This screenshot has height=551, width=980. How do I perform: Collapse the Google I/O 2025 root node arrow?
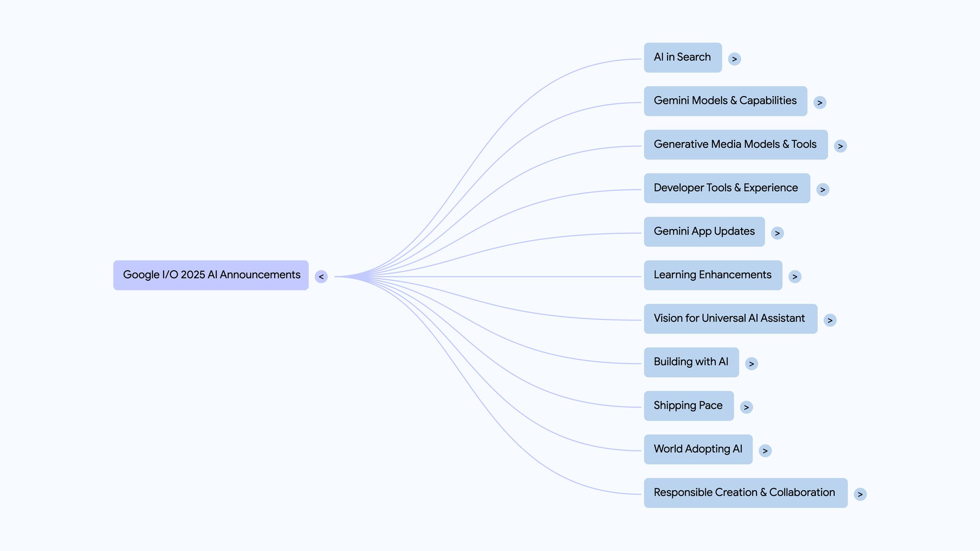pyautogui.click(x=321, y=276)
